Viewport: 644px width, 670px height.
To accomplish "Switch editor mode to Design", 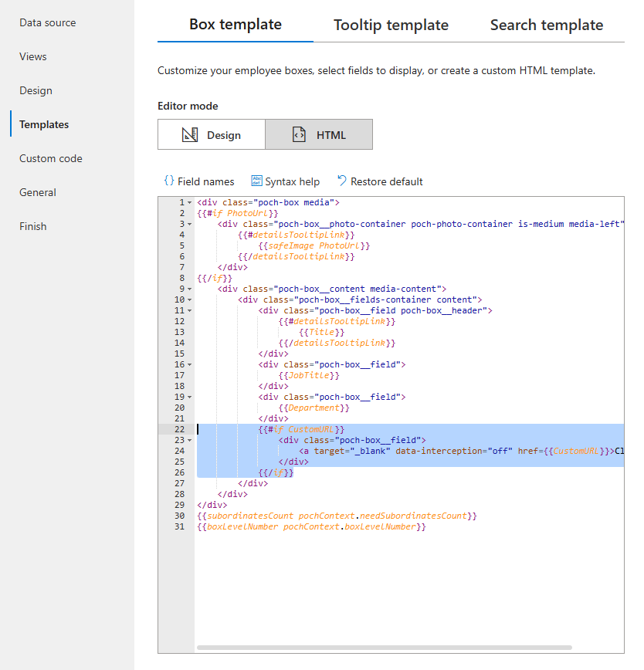I will click(x=212, y=135).
